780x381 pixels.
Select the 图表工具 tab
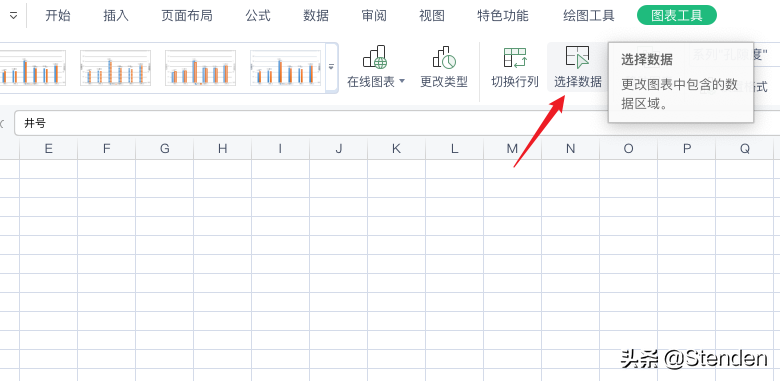tap(677, 15)
